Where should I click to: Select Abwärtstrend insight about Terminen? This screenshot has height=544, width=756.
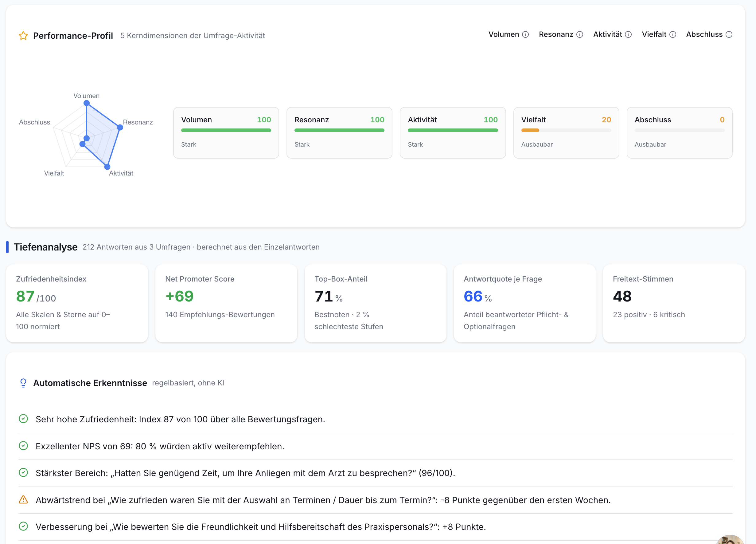click(323, 500)
